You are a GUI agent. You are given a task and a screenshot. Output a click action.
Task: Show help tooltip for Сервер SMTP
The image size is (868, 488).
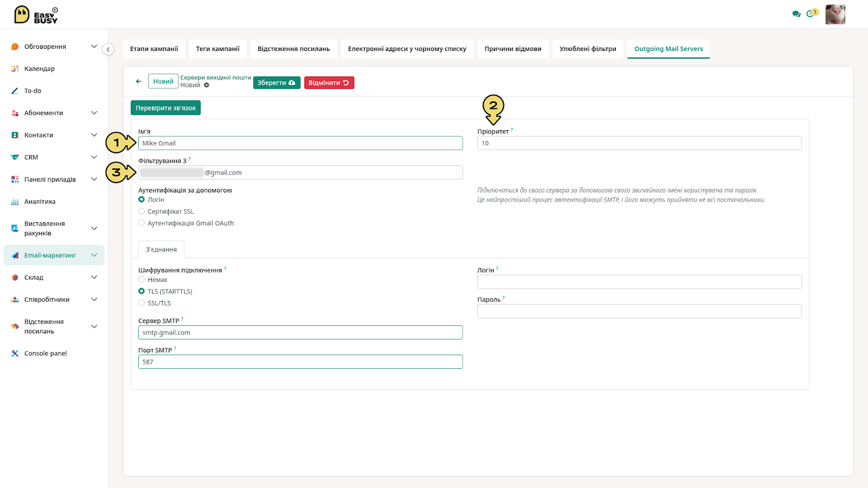pos(182,319)
